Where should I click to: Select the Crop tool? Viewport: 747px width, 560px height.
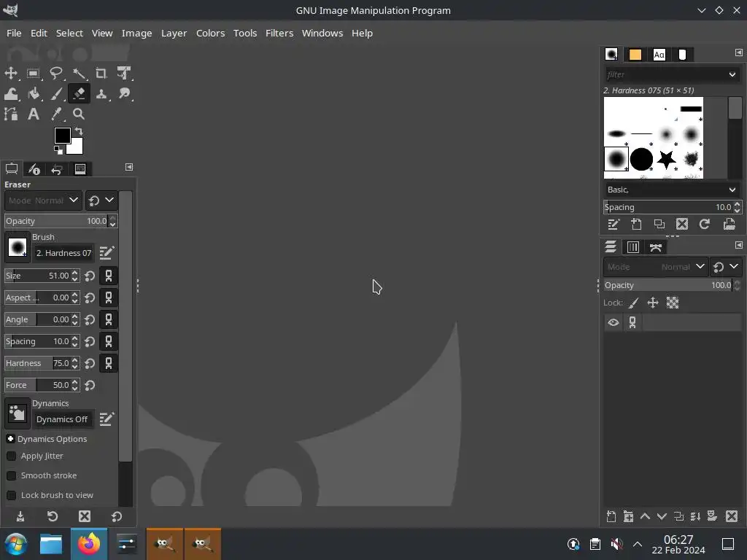(x=101, y=74)
